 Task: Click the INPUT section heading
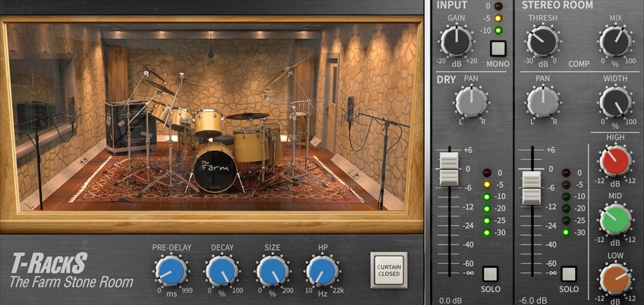[452, 5]
